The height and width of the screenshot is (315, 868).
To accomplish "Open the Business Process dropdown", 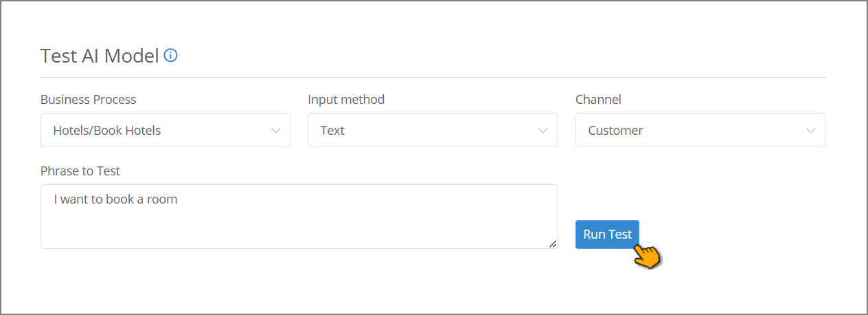I will click(165, 130).
